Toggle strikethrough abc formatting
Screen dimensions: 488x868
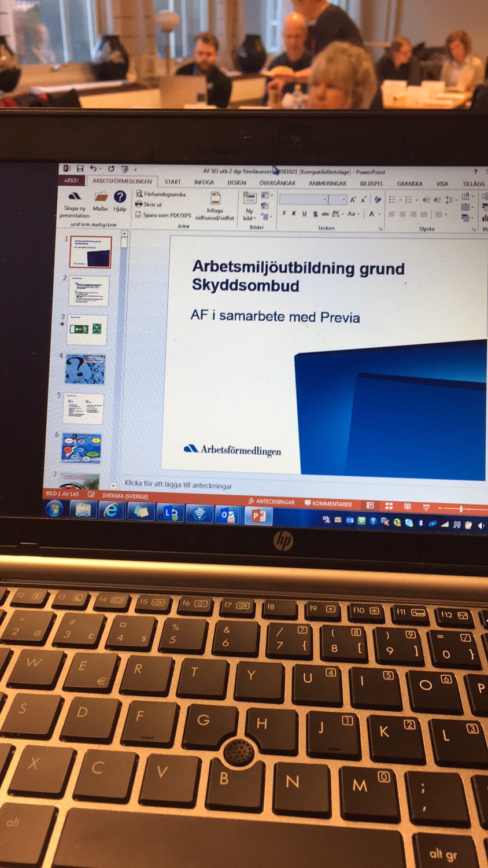pos(325,214)
